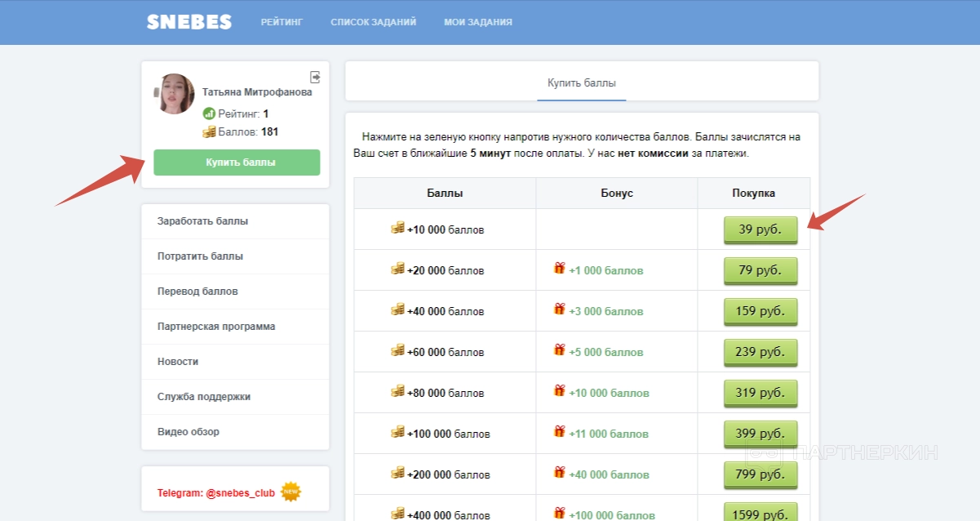Open Перевод баллов in sidebar
This screenshot has height=521, width=980.
(x=235, y=292)
